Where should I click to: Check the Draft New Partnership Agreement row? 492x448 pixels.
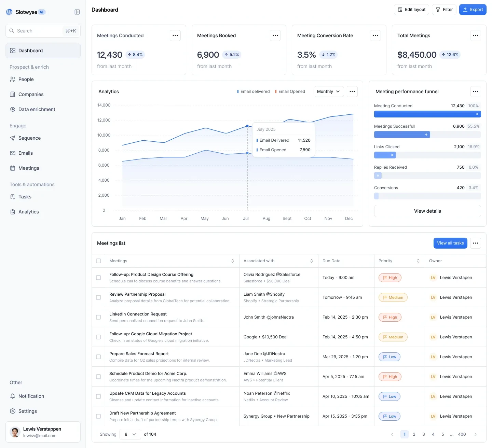click(98, 416)
